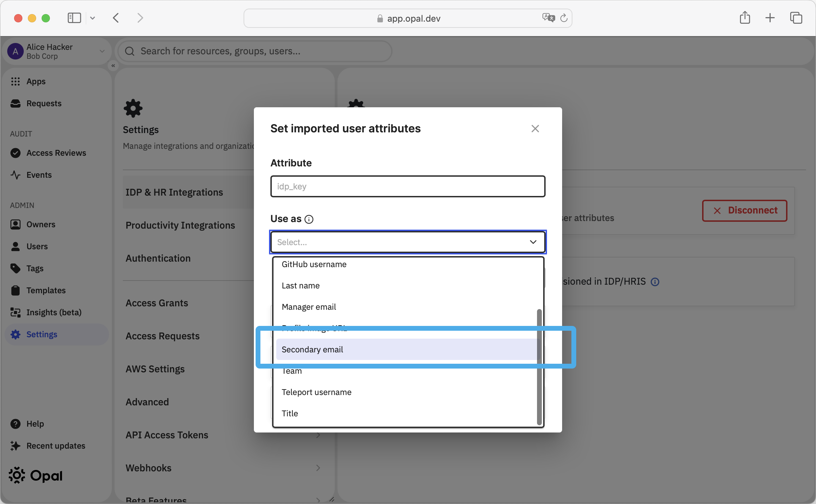Open Access Grants settings
The image size is (816, 504).
(x=157, y=303)
